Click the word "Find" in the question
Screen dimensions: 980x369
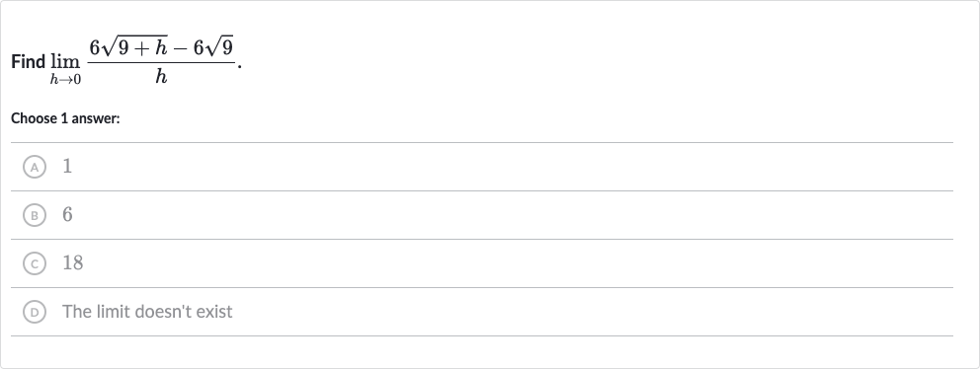click(x=28, y=62)
